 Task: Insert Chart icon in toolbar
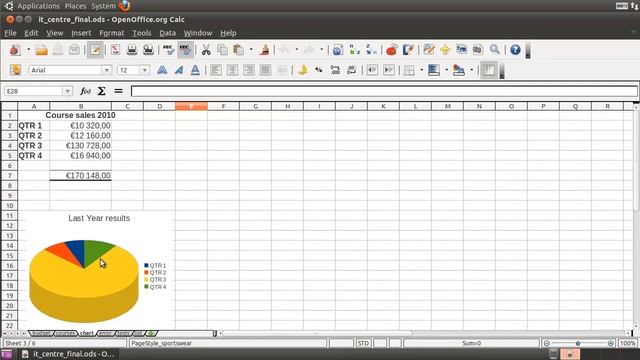pyautogui.click(x=392, y=50)
